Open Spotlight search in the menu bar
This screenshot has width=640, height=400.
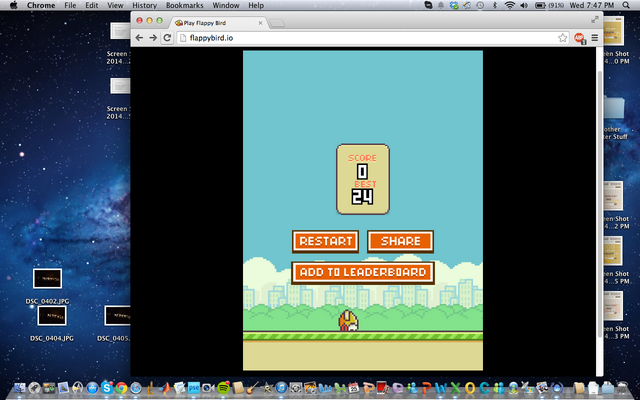coord(626,5)
